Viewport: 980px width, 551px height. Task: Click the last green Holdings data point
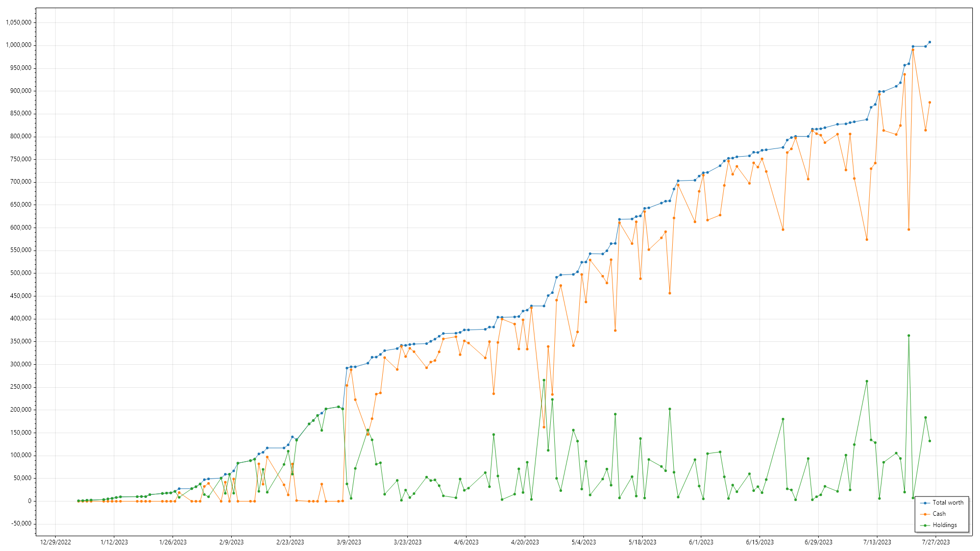[929, 441]
